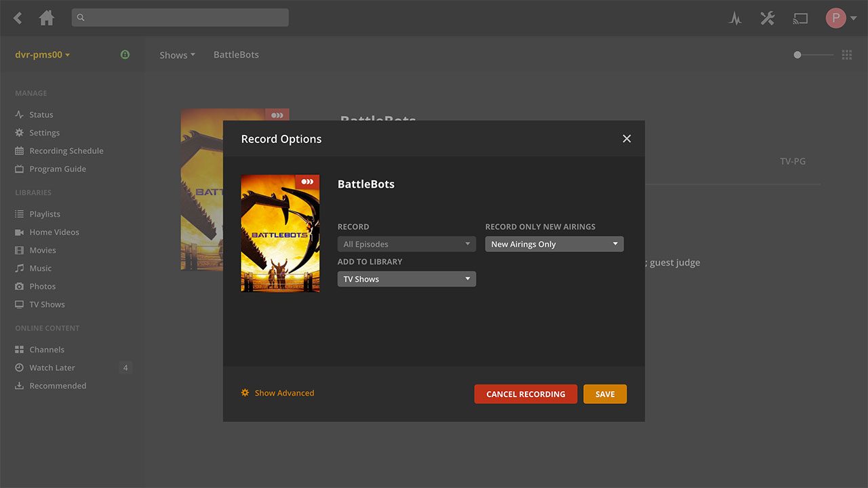
Task: Click the TV Shows monitor icon
Action: pyautogui.click(x=19, y=305)
